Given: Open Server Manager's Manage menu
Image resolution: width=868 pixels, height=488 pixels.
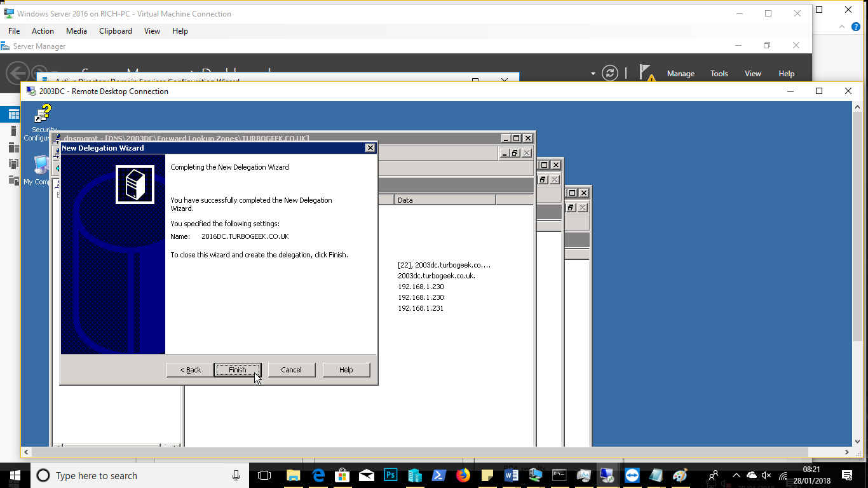Looking at the screenshot, I should [681, 74].
